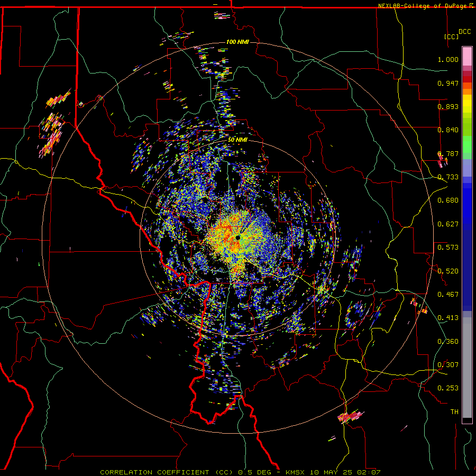Click the 0.520 color scale label

point(448,271)
